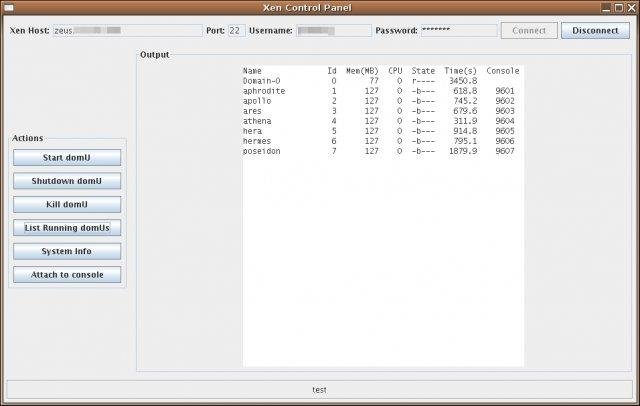Click Kill domU button

pyautogui.click(x=67, y=204)
